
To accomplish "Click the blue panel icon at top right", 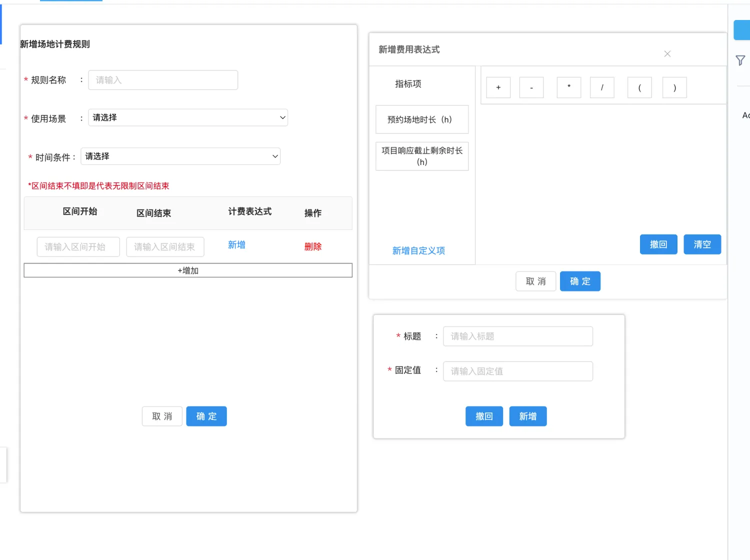I will point(741,29).
